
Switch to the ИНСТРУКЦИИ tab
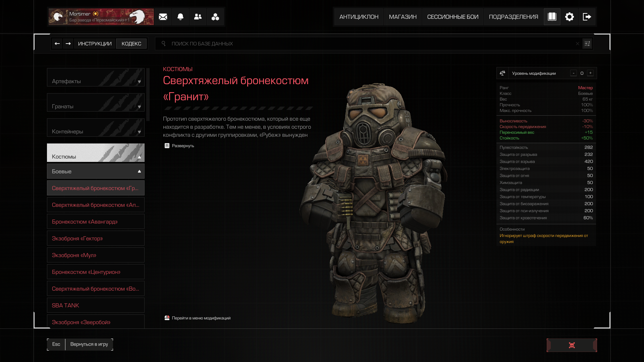(x=95, y=44)
